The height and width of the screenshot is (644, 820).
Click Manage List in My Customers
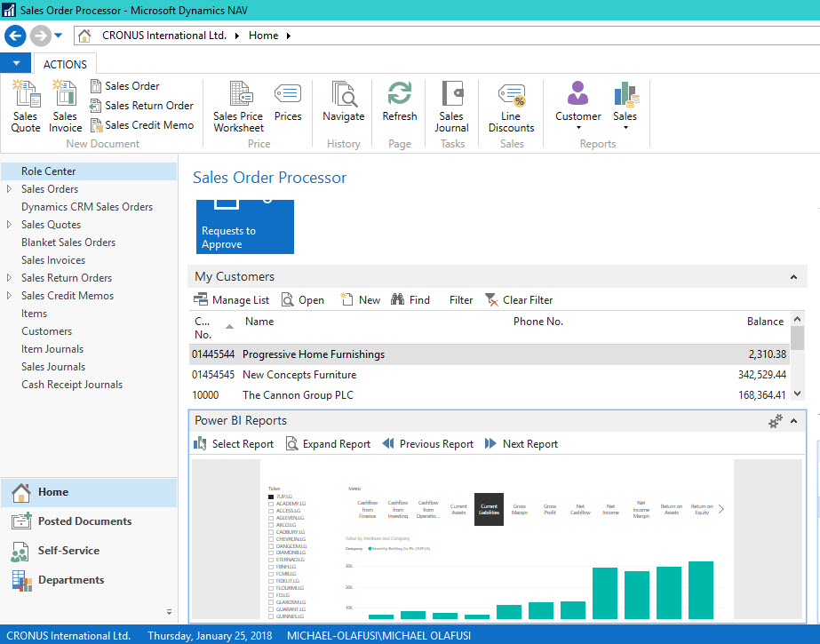231,299
